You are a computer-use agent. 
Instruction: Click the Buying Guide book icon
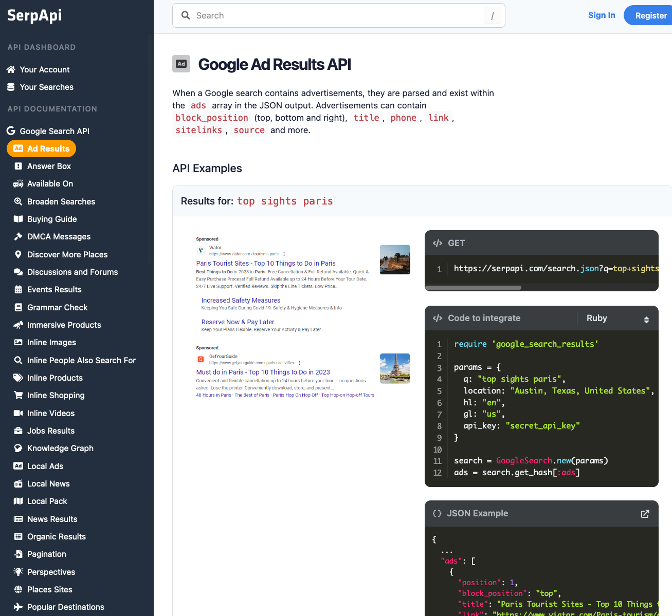tap(18, 219)
